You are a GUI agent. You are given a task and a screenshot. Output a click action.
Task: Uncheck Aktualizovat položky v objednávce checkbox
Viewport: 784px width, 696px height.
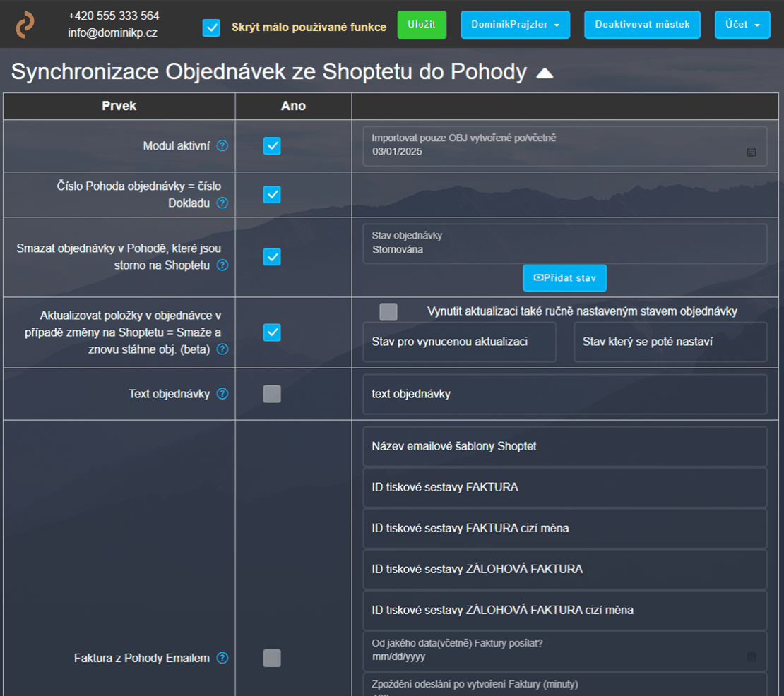[x=272, y=332]
